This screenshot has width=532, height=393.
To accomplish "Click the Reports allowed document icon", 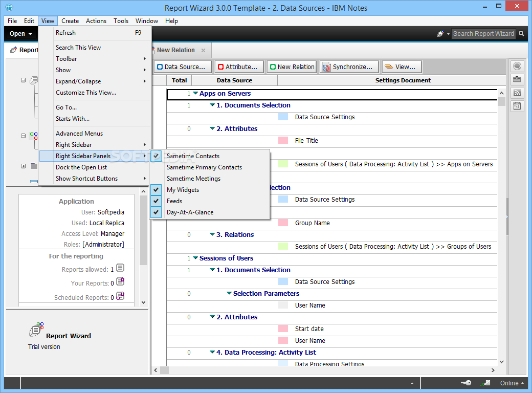I will click(x=120, y=268).
